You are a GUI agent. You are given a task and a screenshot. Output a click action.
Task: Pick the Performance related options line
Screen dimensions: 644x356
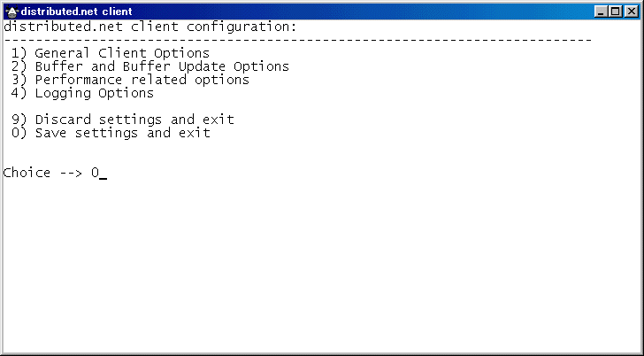pos(131,80)
